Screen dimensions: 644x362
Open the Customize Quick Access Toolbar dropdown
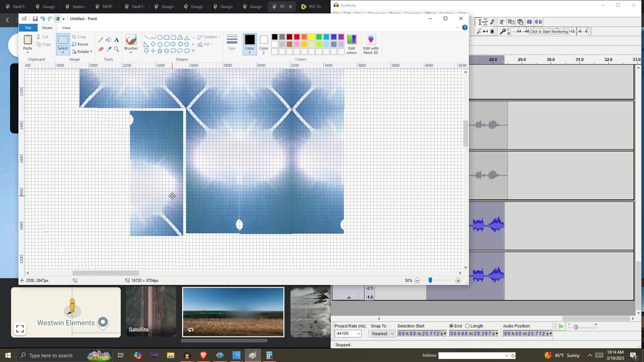[63, 19]
